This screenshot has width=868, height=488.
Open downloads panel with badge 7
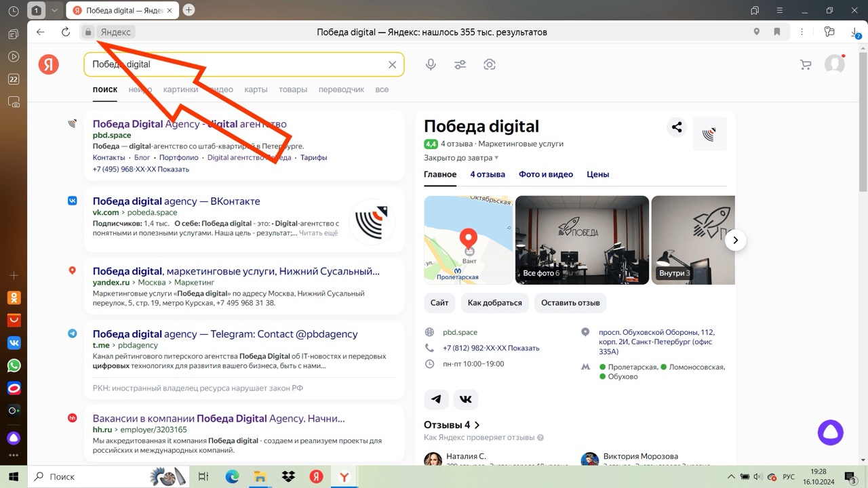pos(856,33)
